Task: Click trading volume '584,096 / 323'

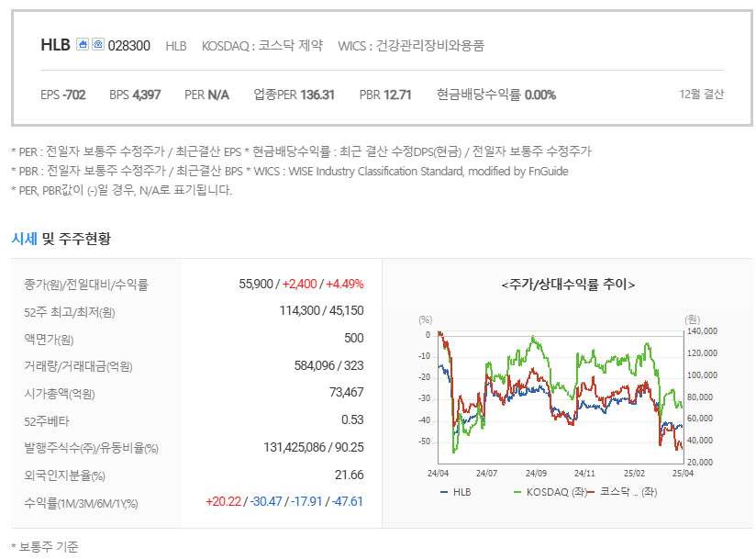Action: tap(328, 365)
